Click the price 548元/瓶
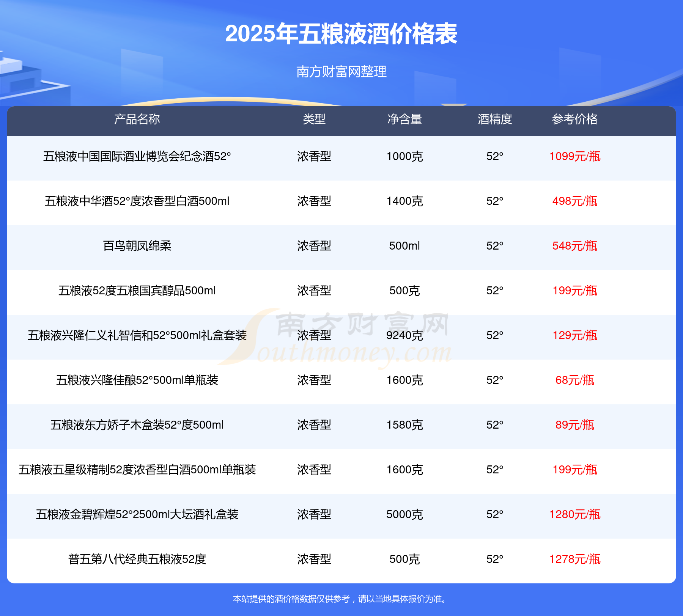The image size is (683, 616). [575, 246]
